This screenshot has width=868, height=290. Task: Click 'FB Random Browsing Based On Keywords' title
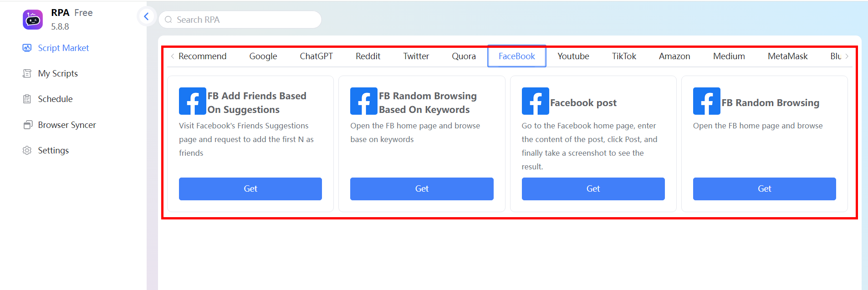(x=428, y=102)
